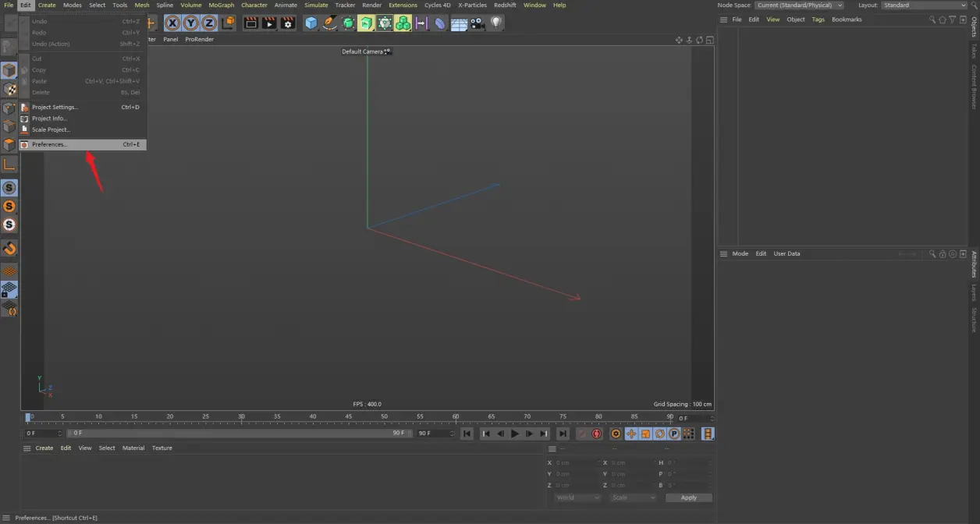Disable the X axis lock toggle
Image resolution: width=980 pixels, height=524 pixels.
[x=172, y=23]
